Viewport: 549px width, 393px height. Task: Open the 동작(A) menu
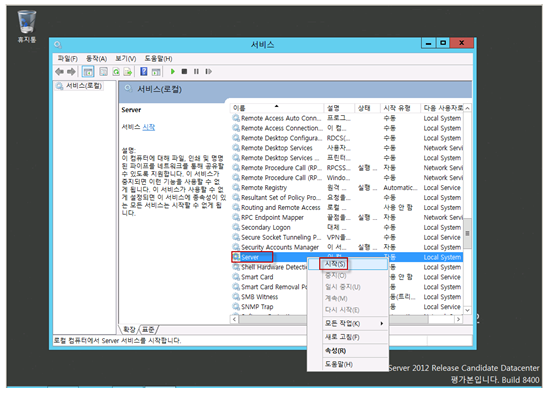tap(96, 58)
